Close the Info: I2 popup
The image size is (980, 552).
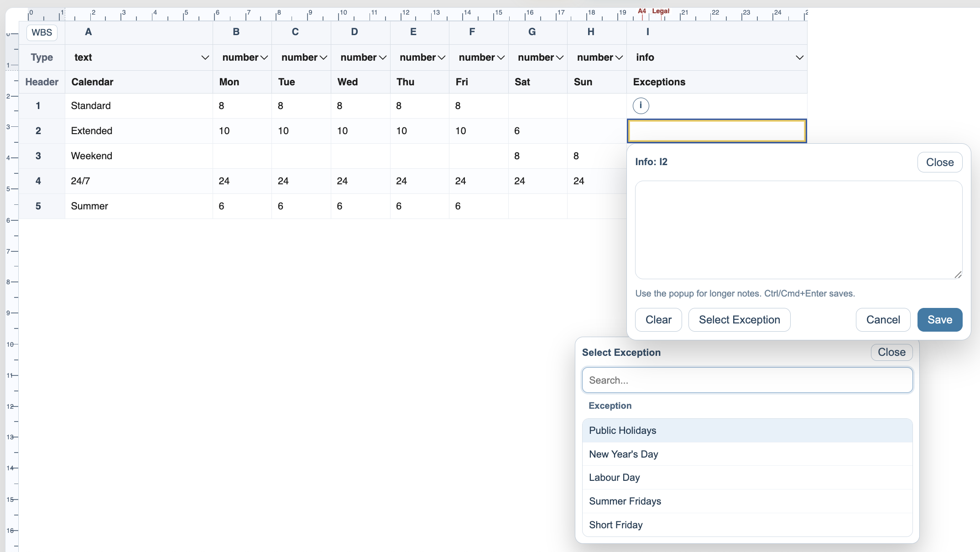(x=940, y=162)
